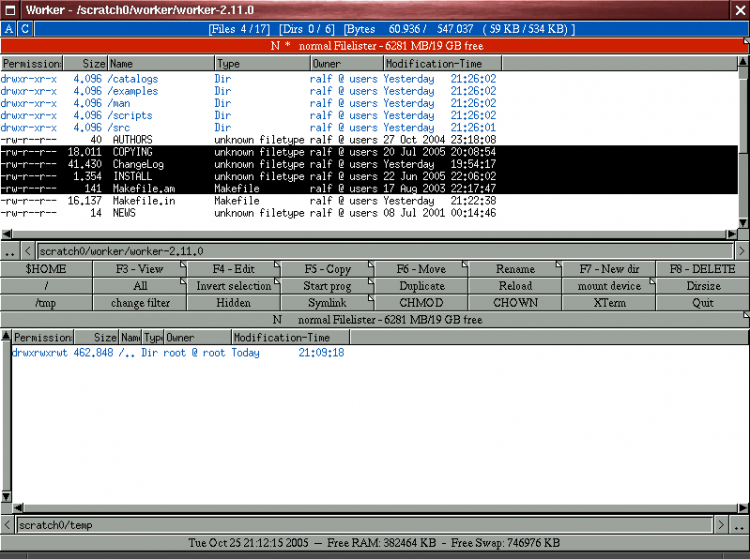Click Name column header in upper panel

(x=161, y=64)
